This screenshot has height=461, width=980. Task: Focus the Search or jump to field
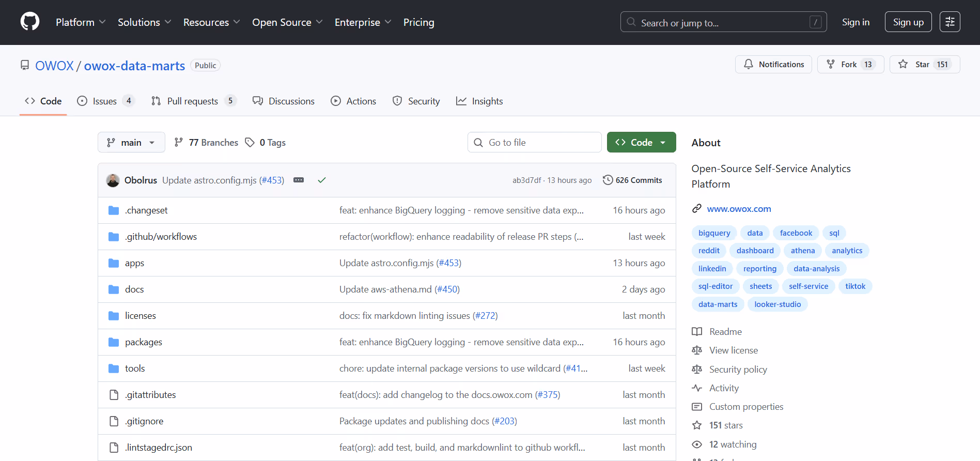coord(723,22)
